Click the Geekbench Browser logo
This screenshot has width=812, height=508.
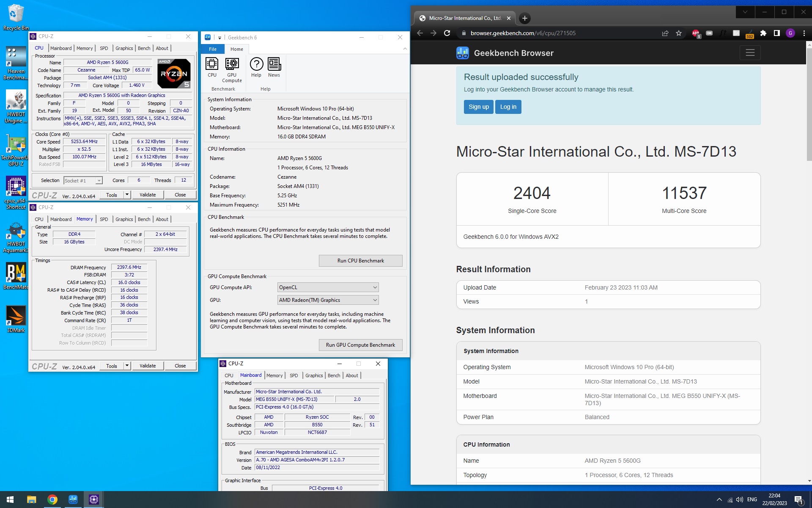click(463, 53)
